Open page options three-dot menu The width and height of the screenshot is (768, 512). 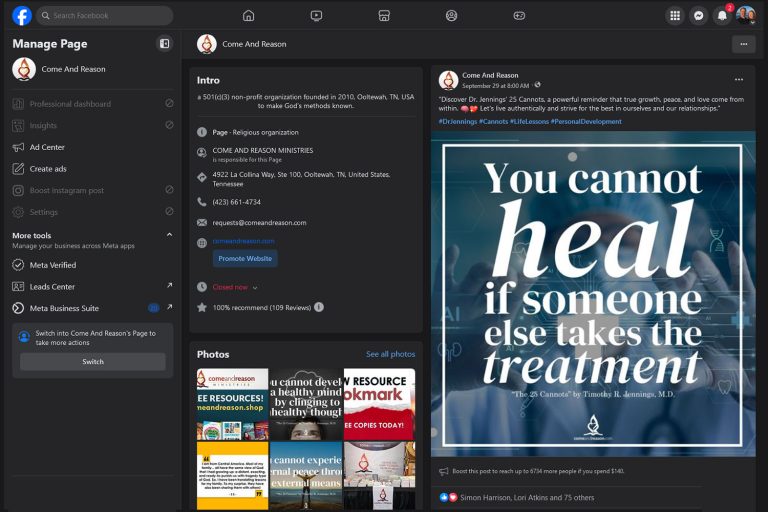742,44
